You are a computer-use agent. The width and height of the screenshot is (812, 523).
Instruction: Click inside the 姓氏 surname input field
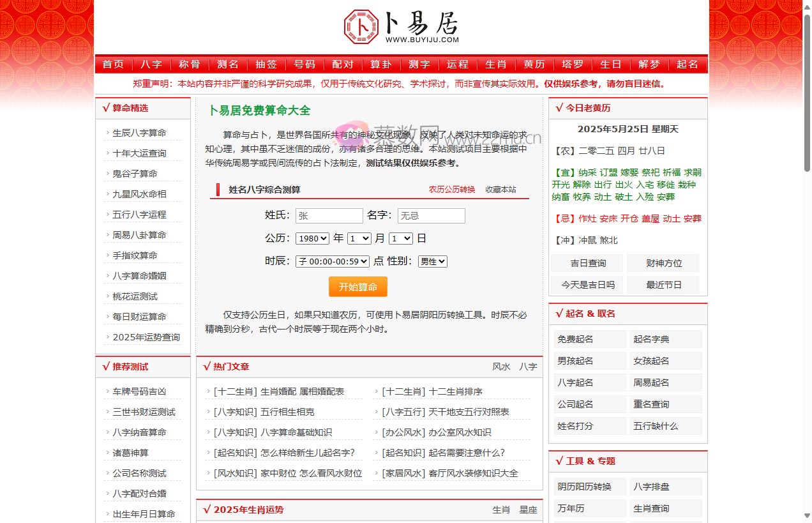click(x=329, y=215)
